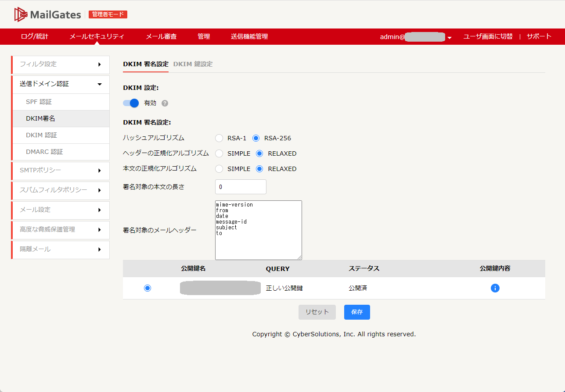Screen dimensions: 565x392
Task: Open the メール審査 menu
Action: click(161, 36)
